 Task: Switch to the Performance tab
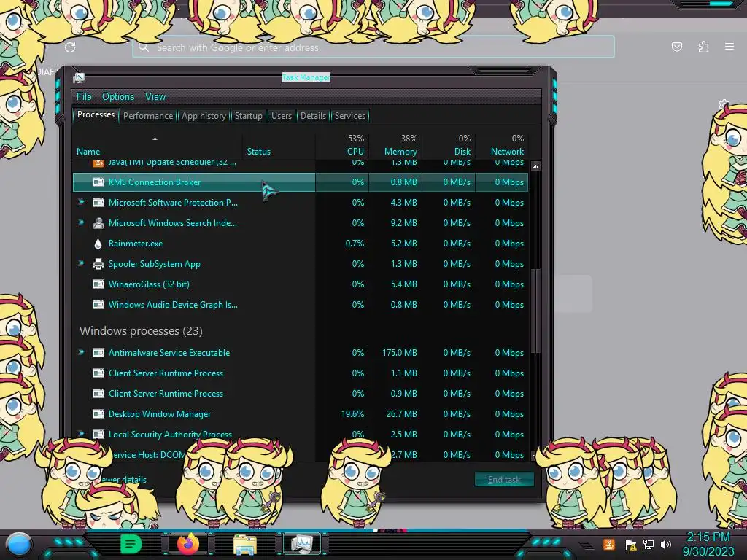(148, 116)
